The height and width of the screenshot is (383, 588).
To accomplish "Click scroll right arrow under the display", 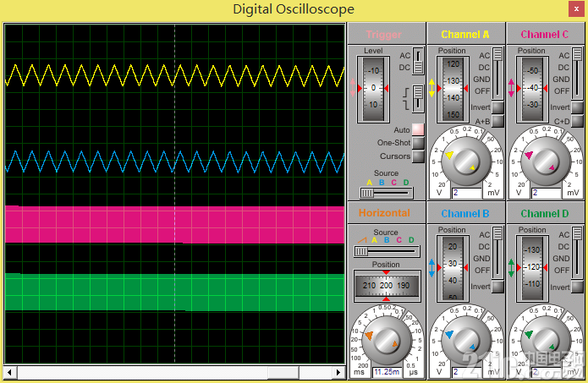I will [338, 373].
